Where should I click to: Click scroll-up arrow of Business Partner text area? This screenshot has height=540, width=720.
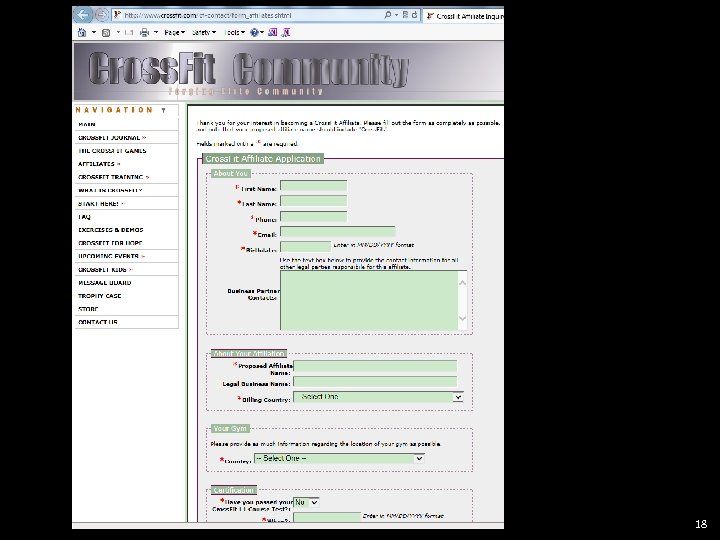[x=462, y=283]
